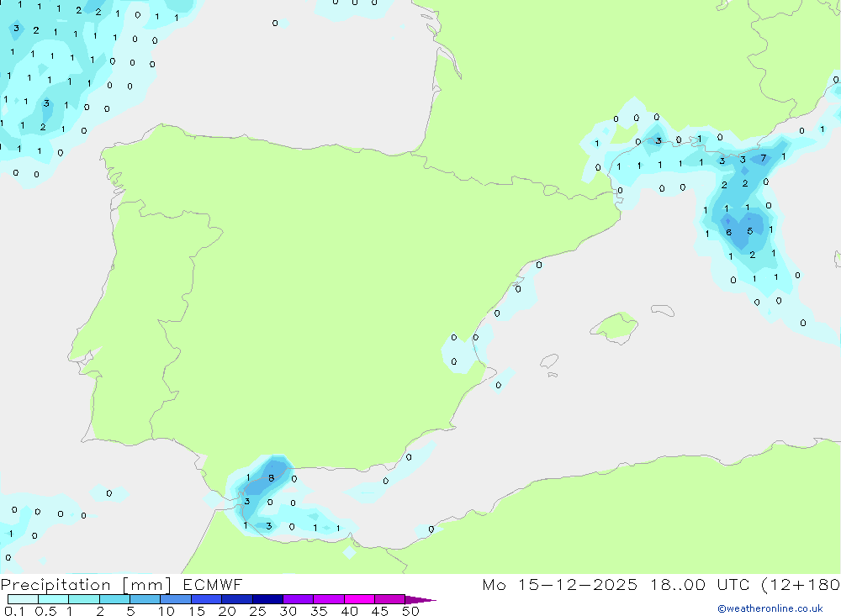Click the 5–10 mm legend color swatch
The image size is (841, 616).
point(145,599)
